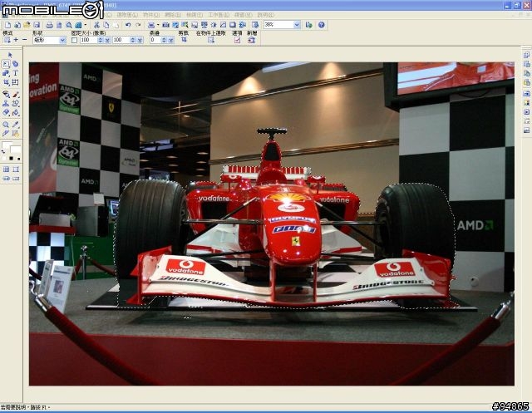Open second fixed-size height dropdown arrow
Image resolution: width=532 pixels, height=413 pixels.
(x=140, y=40)
